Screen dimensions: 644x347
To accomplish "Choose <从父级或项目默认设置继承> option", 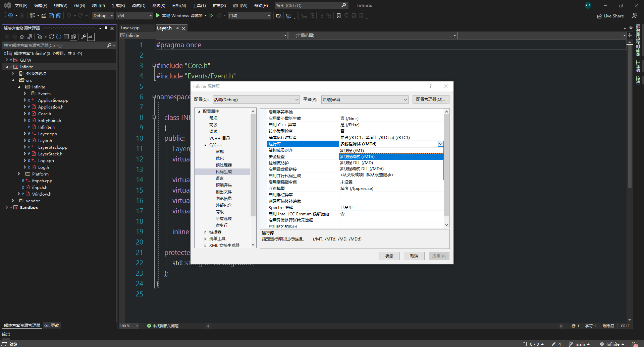I will point(391,175).
